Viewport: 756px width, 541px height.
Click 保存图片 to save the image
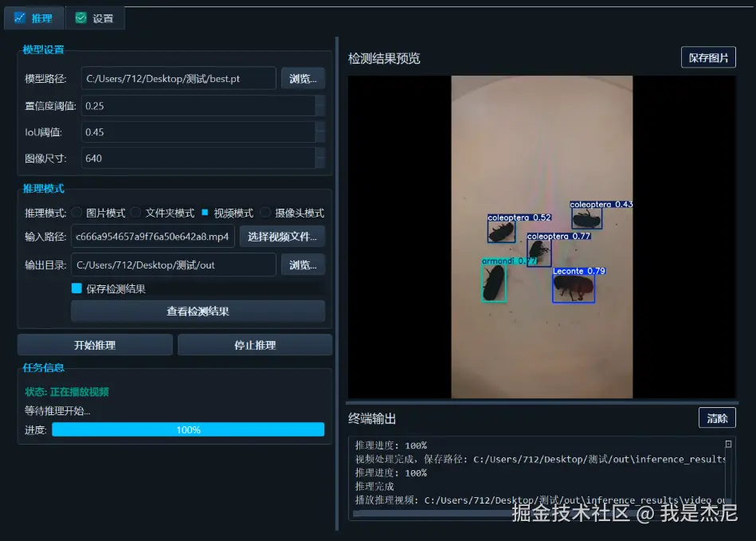707,57
